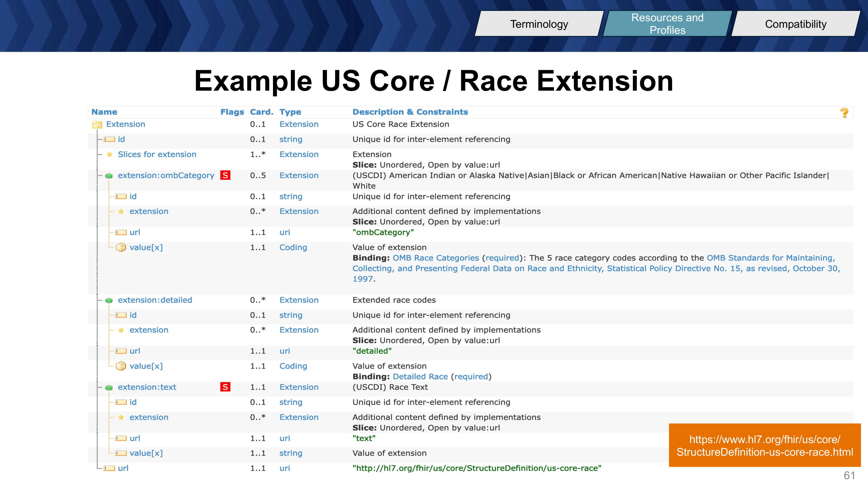Click the US Core Race Extension description
This screenshot has width=868, height=488.
pos(401,124)
